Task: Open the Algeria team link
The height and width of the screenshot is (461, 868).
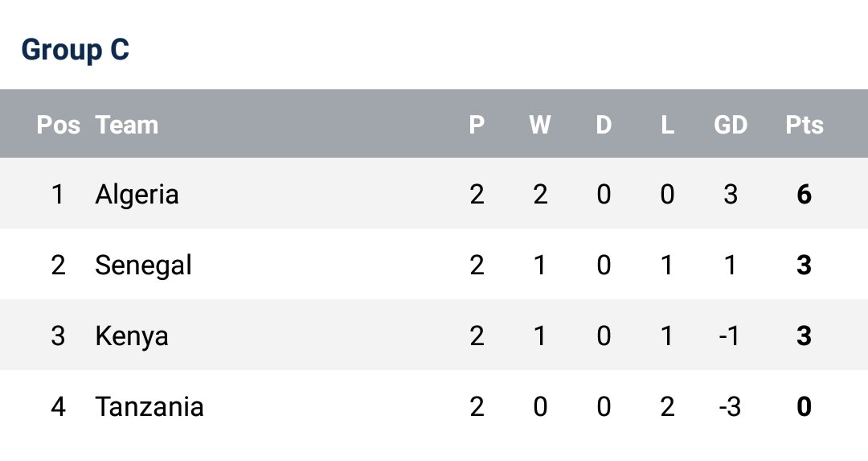Action: tap(137, 194)
